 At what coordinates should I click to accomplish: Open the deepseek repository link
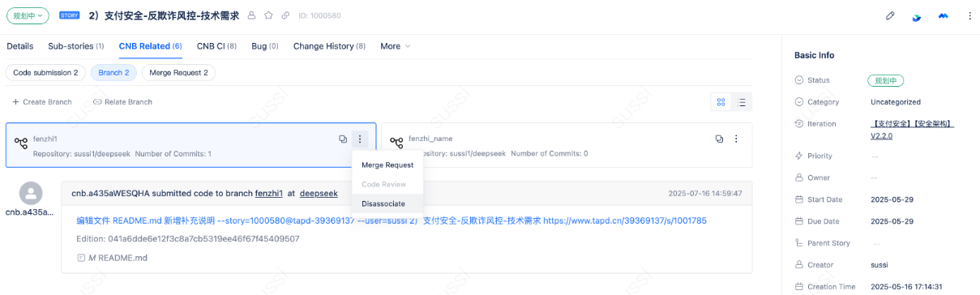pos(319,194)
